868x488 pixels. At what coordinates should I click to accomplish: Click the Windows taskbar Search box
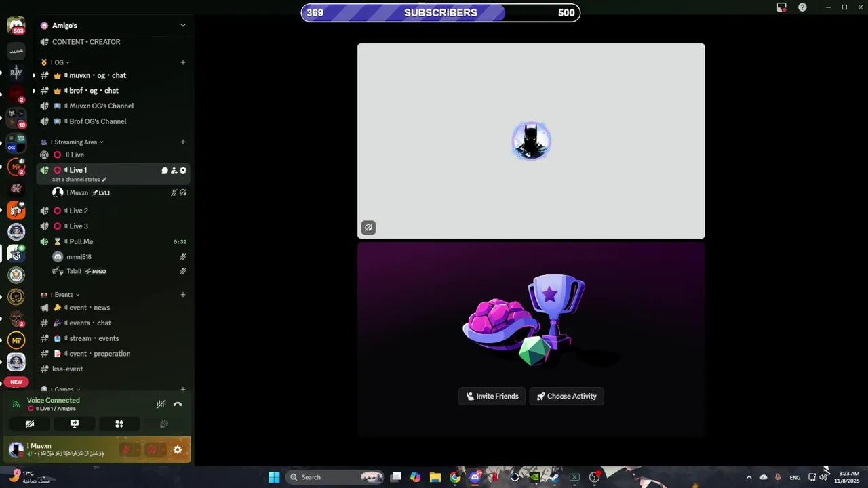(336, 477)
